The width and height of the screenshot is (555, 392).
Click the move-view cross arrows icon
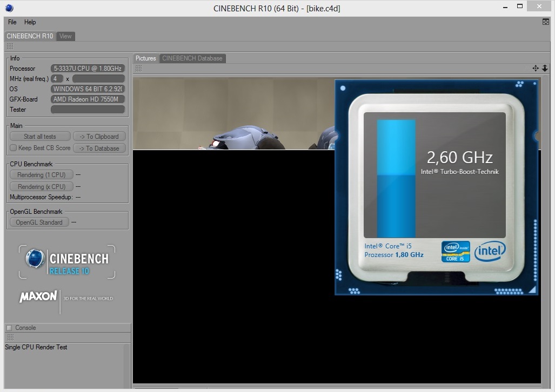[536, 68]
